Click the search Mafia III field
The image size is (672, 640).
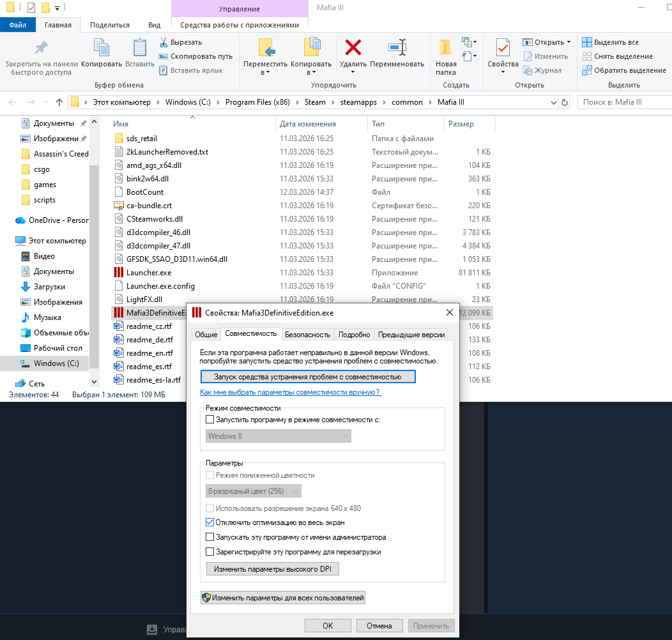coord(625,102)
